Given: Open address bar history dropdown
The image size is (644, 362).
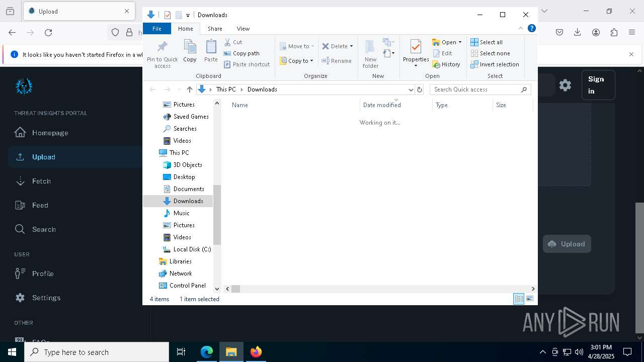Looking at the screenshot, I should click(x=411, y=89).
